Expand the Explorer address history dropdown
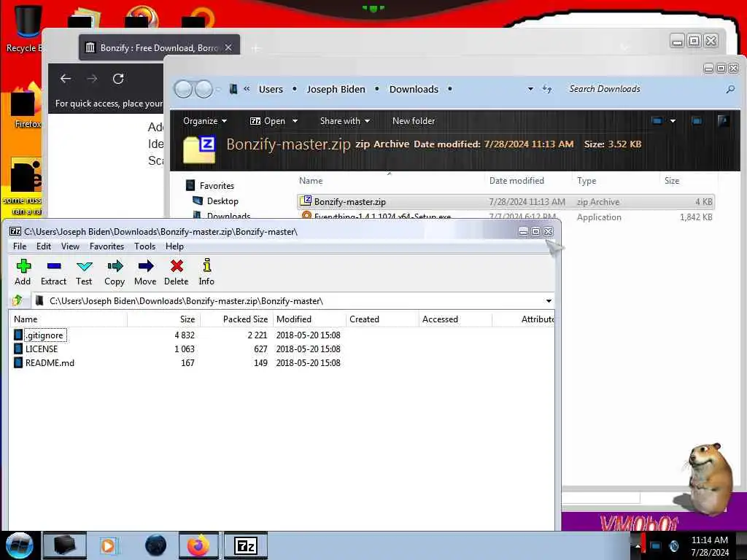 530,89
